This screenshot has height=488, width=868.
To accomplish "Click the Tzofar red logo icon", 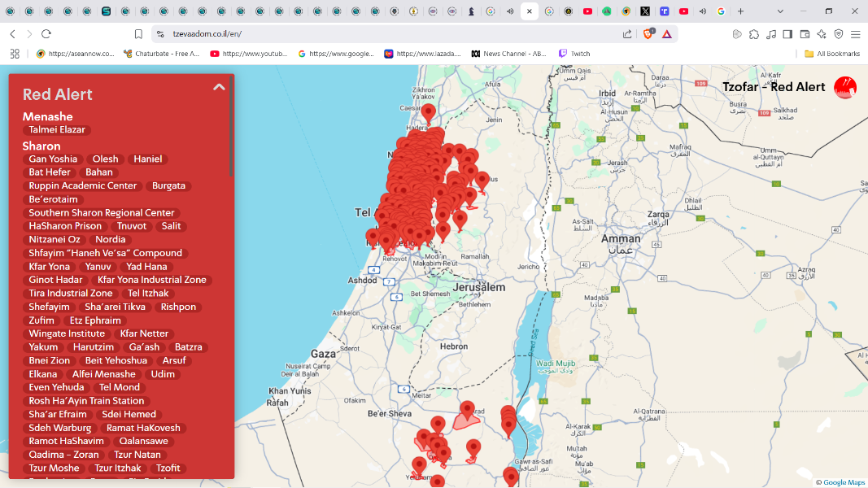I will [x=845, y=87].
